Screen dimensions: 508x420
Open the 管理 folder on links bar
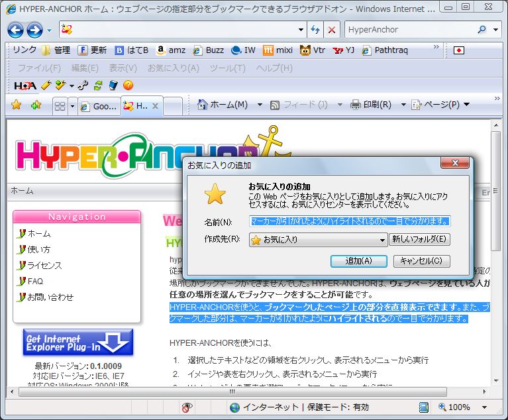tap(56, 50)
